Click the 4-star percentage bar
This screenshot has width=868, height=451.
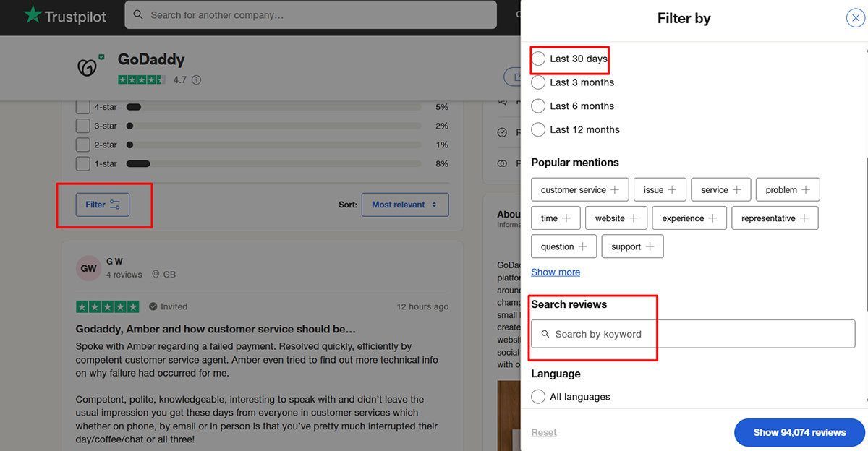click(273, 107)
